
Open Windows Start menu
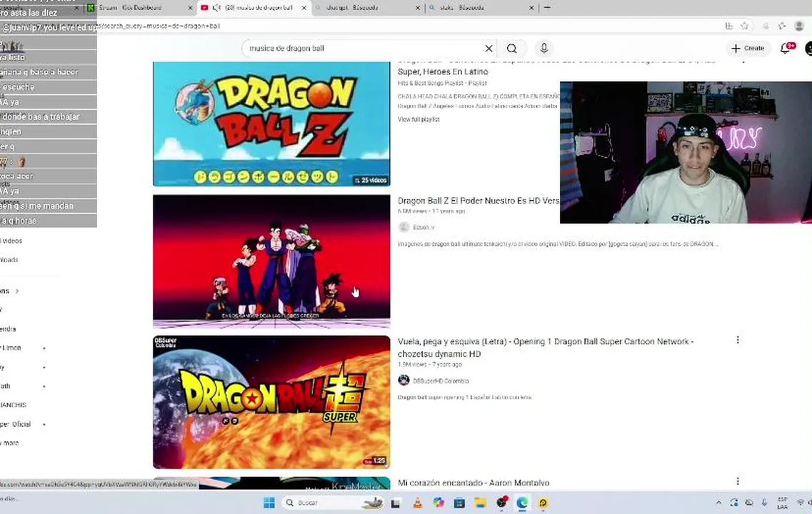(x=269, y=503)
